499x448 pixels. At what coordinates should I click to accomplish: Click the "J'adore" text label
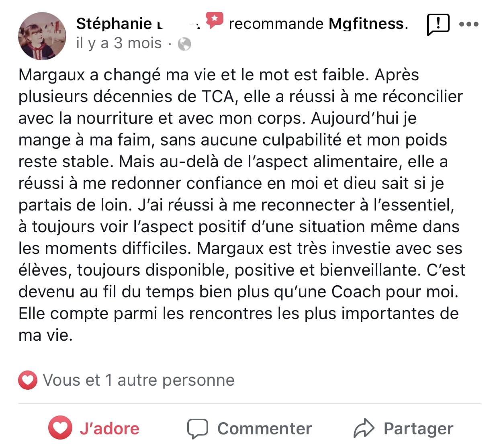pyautogui.click(x=109, y=429)
